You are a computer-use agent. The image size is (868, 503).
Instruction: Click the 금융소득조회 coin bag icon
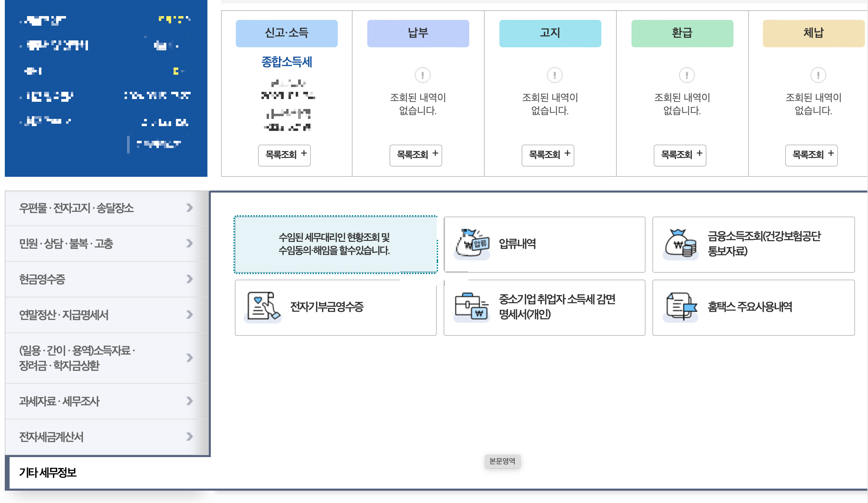680,244
